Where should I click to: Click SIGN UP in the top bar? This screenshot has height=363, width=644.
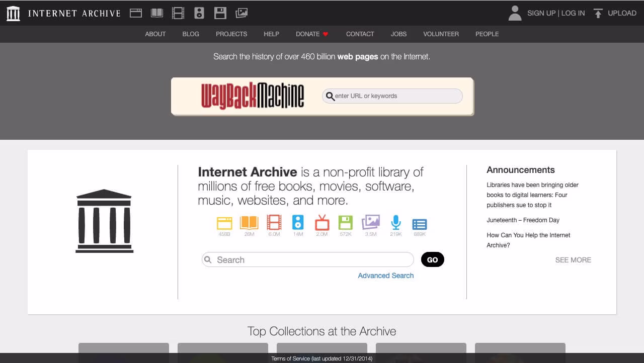click(541, 13)
